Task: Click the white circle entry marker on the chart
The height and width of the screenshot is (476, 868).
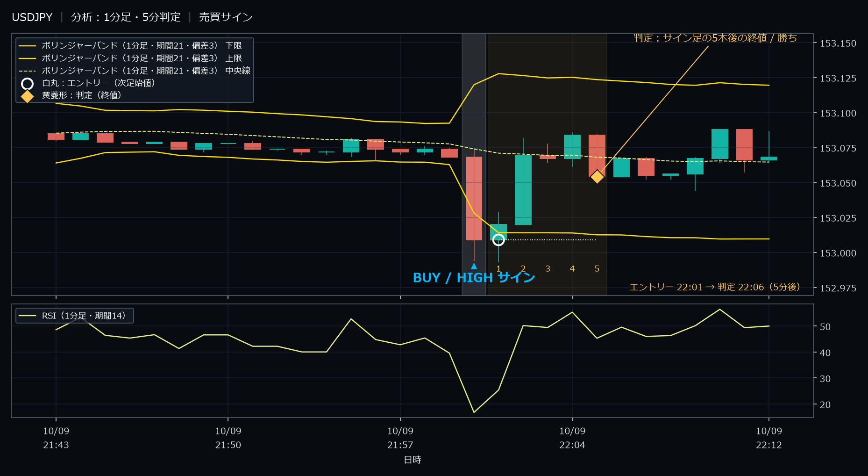Action: 498,240
